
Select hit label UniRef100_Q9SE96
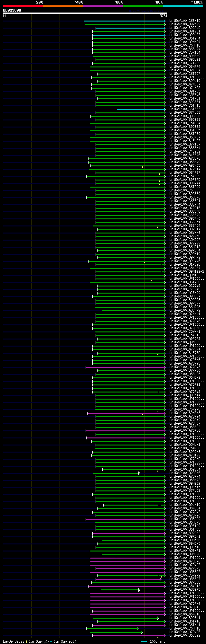pyautogui.click(x=185, y=116)
